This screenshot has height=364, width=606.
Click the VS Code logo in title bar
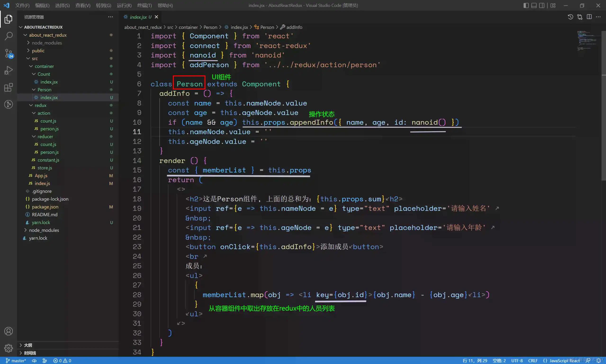click(6, 5)
